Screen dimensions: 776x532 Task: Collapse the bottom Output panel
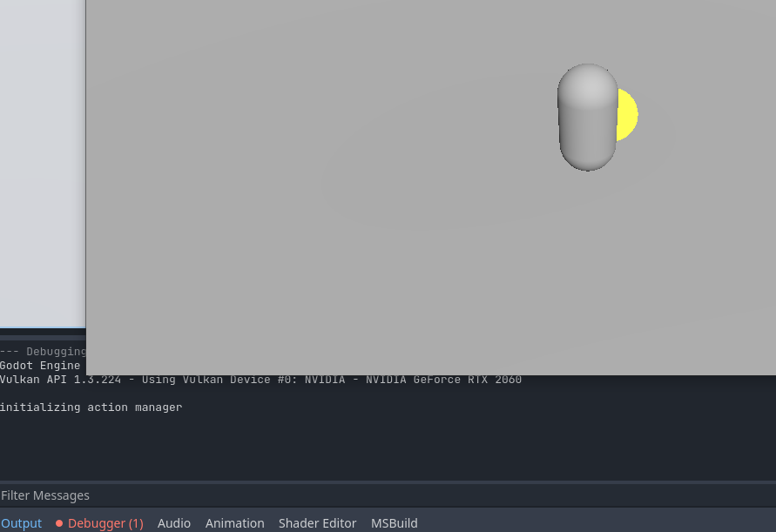coord(21,523)
